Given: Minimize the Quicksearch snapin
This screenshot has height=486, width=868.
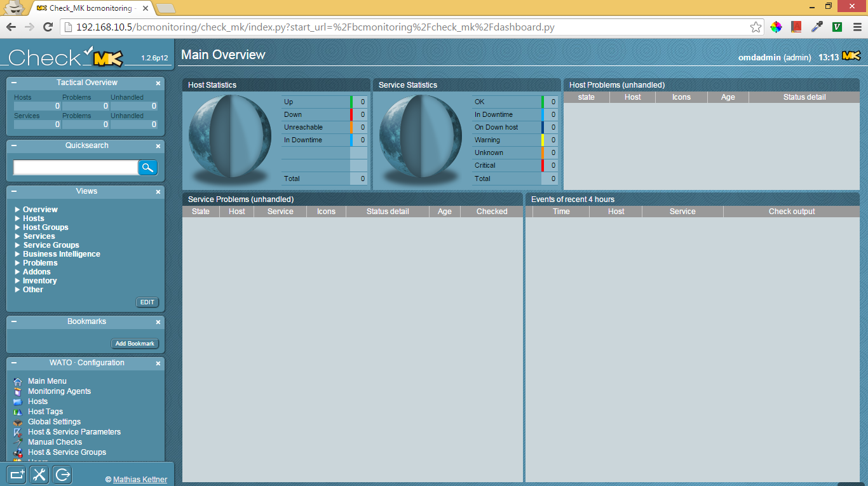Looking at the screenshot, I should coord(14,146).
